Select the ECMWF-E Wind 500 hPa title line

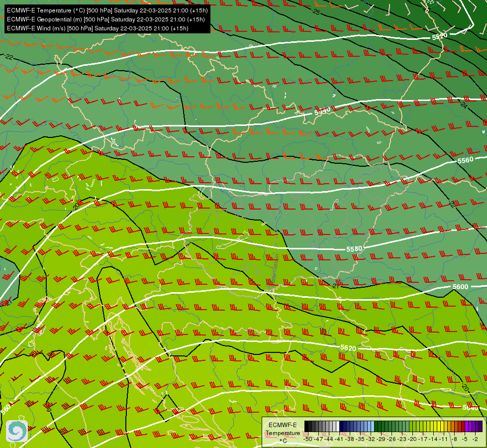pyautogui.click(x=97, y=28)
